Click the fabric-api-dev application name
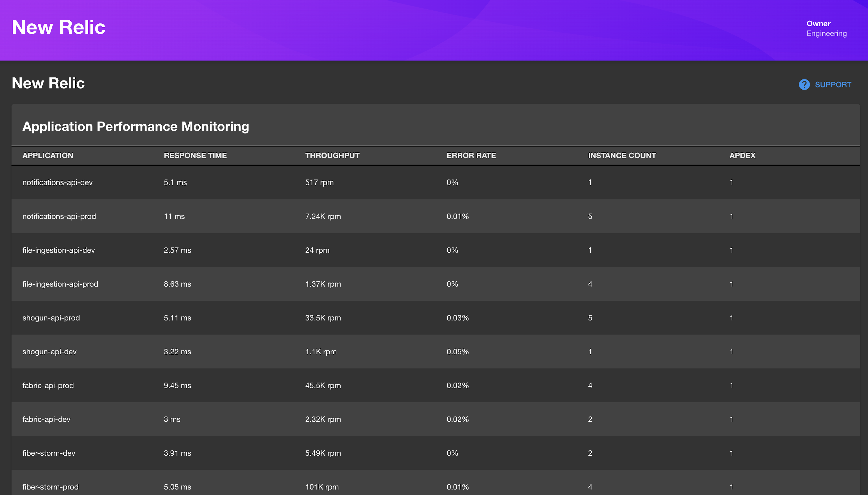 (x=46, y=419)
